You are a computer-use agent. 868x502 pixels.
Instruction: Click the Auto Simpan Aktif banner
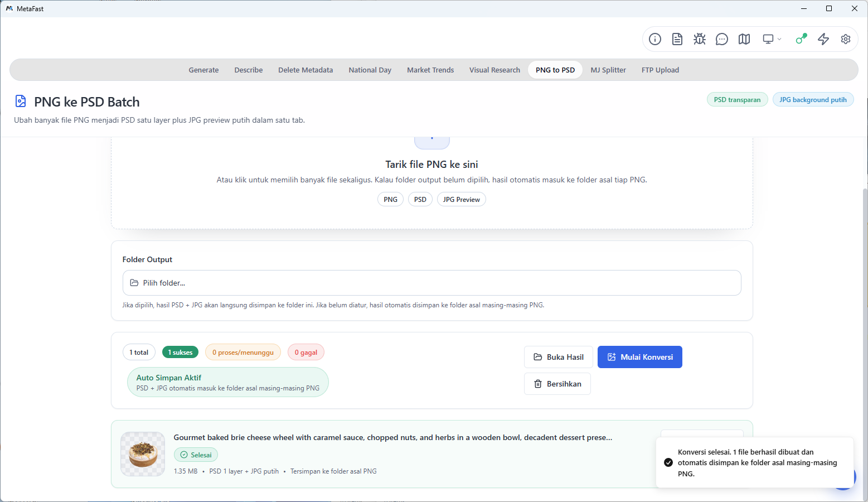(228, 382)
